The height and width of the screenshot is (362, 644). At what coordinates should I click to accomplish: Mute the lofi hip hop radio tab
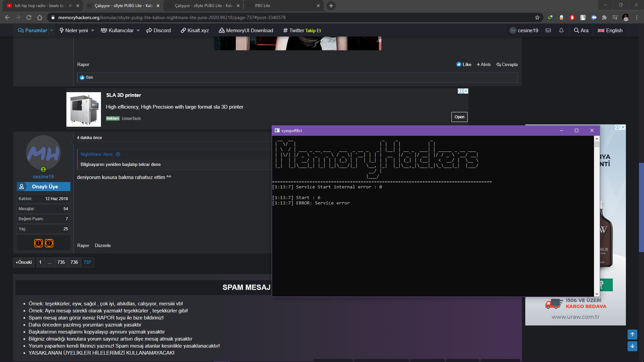point(70,6)
